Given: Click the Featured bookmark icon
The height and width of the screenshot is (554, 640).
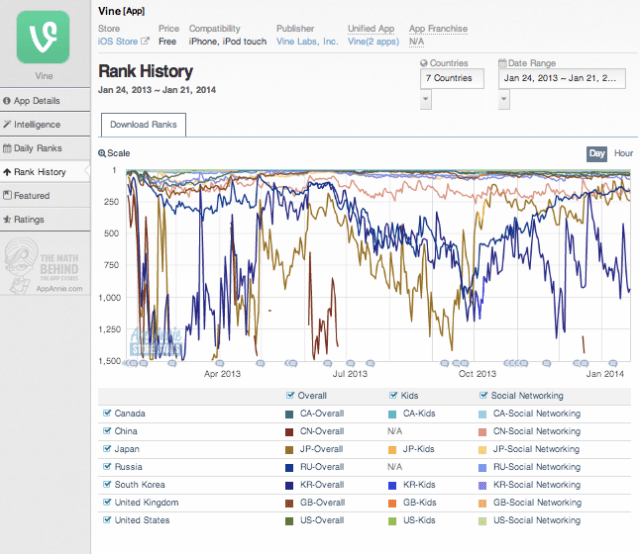Looking at the screenshot, I should click(8, 196).
